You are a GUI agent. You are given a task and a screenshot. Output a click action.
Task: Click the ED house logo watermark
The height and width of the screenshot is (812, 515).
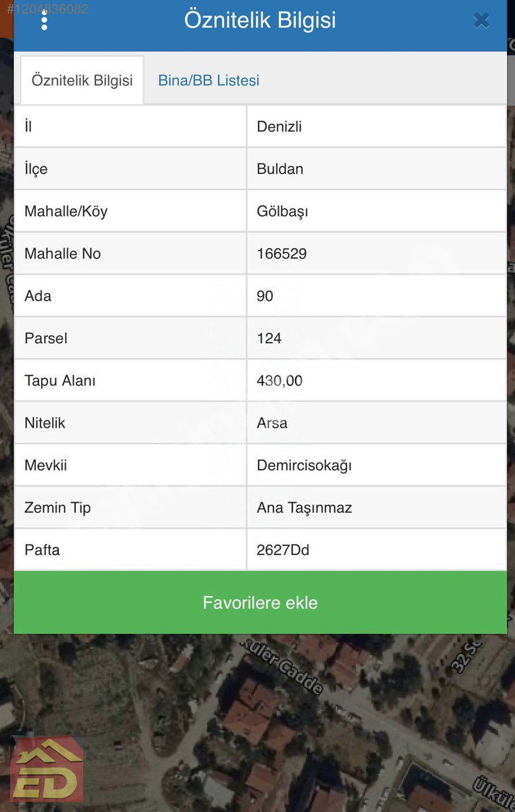coord(47,770)
